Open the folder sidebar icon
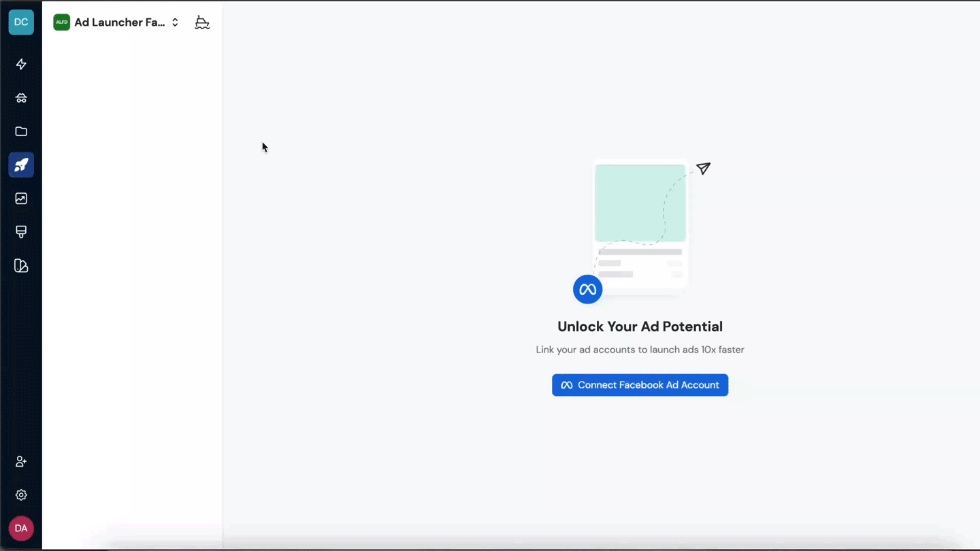The height and width of the screenshot is (551, 980). pyautogui.click(x=21, y=131)
